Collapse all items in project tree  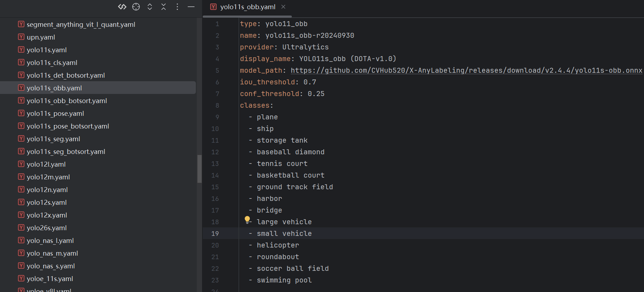[x=164, y=7]
